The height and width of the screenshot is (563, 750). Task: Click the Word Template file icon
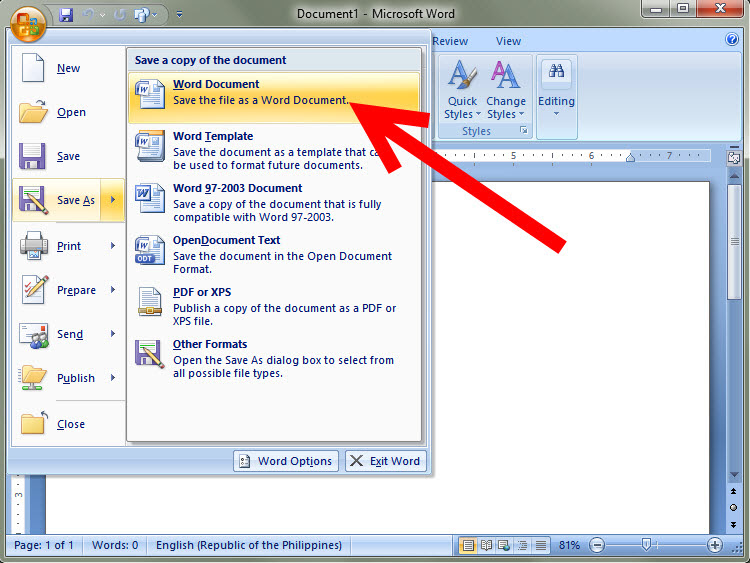pos(150,146)
